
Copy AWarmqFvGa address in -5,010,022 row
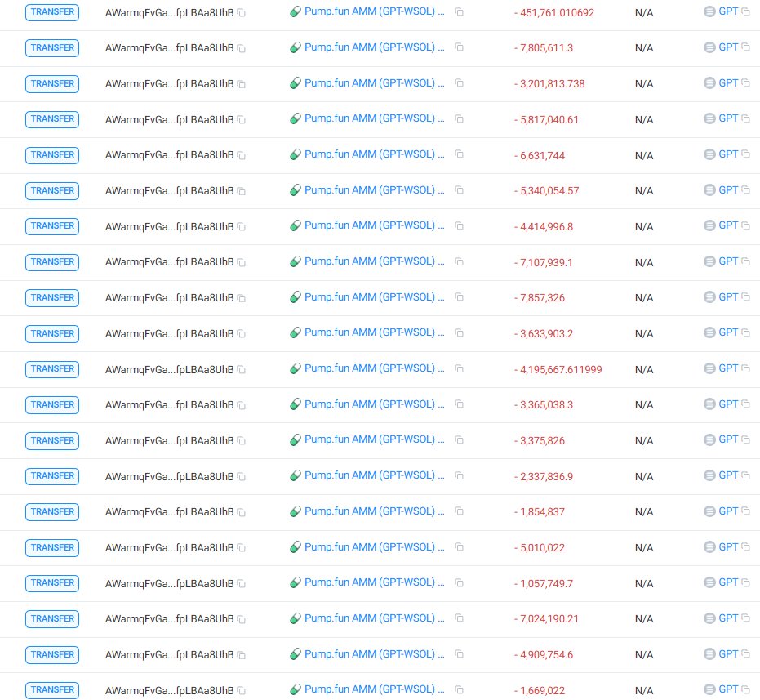pyautogui.click(x=241, y=548)
